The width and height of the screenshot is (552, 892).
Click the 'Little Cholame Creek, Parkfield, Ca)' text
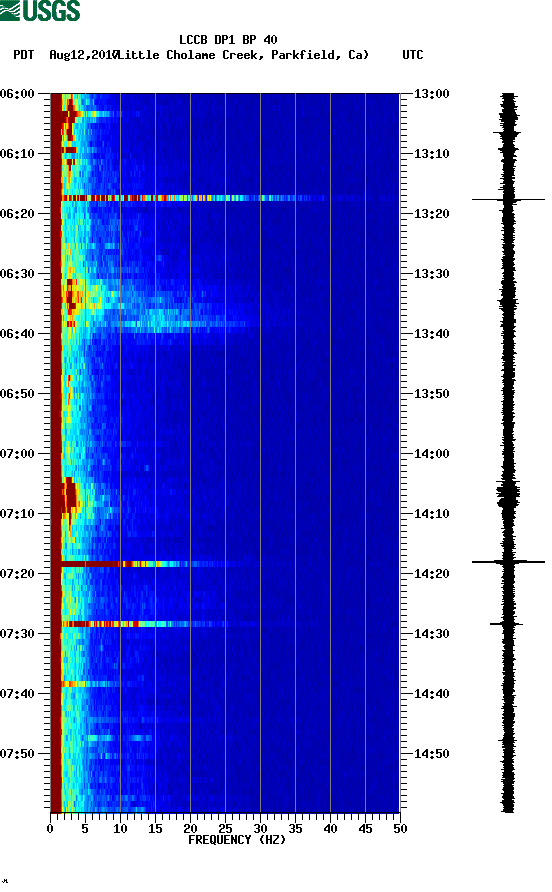pyautogui.click(x=244, y=55)
